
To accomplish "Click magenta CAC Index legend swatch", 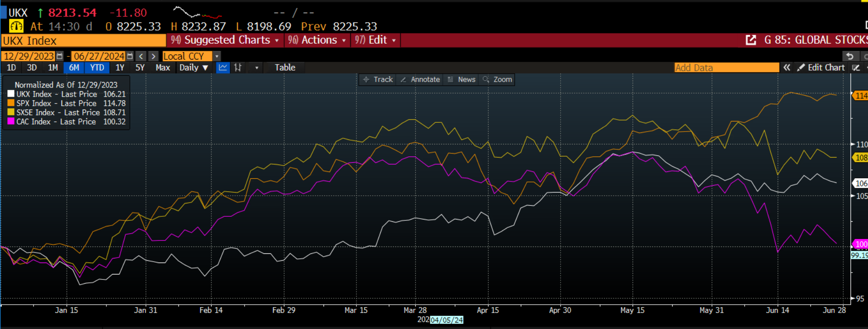I will pos(11,121).
